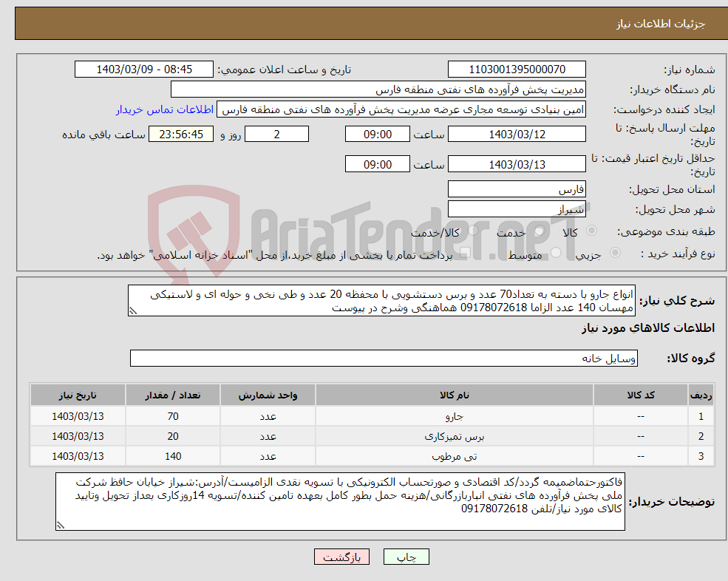
Task: Click the response deadline date 1403/03/12 field
Action: click(x=517, y=135)
